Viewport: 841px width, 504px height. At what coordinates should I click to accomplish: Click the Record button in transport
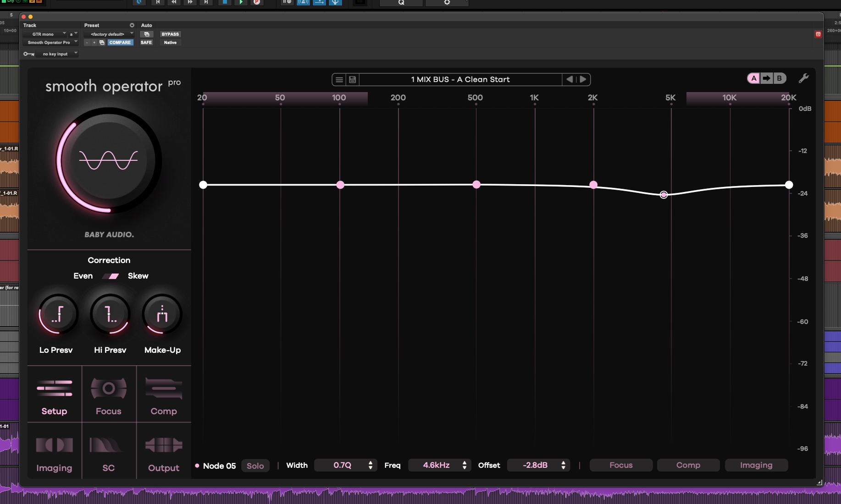click(257, 2)
